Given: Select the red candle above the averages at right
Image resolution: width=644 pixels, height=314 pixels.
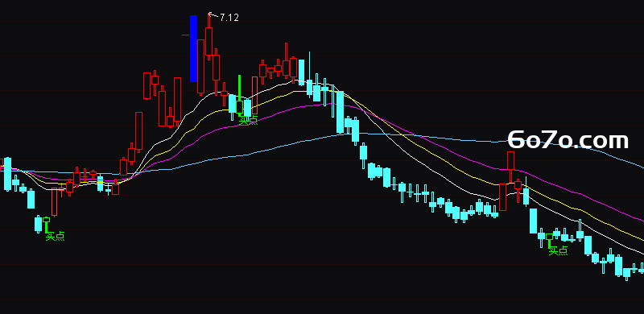Looking at the screenshot, I should point(510,161).
